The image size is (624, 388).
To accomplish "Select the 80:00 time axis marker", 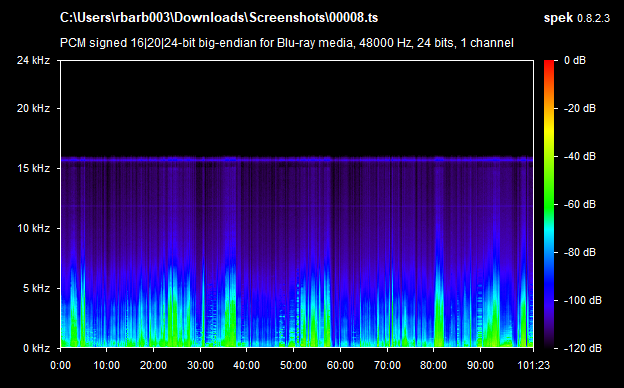I will (x=433, y=365).
